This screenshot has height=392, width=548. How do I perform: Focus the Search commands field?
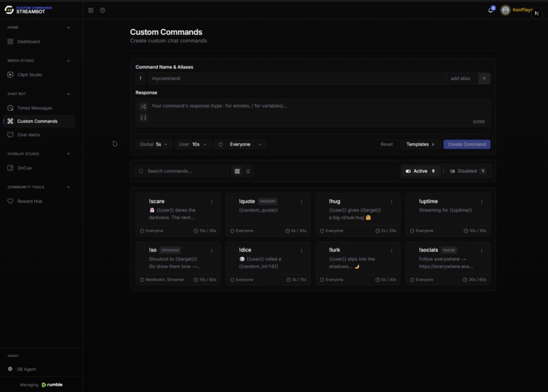[x=181, y=171]
